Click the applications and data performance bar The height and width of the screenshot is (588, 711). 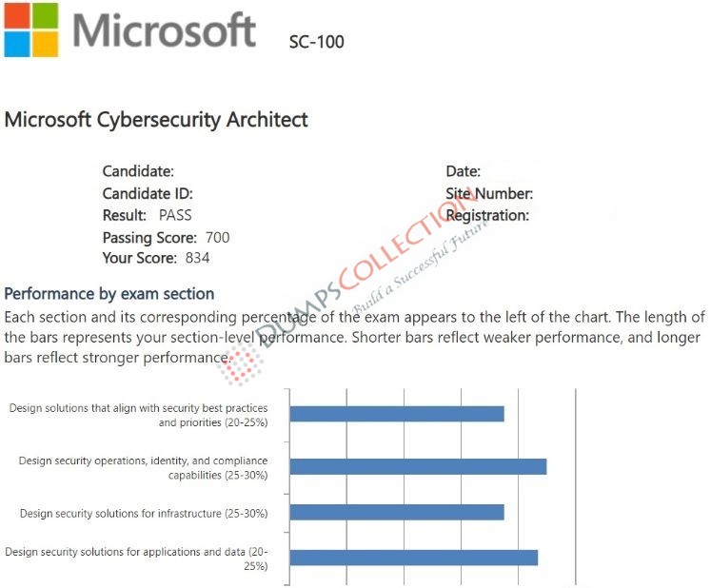point(413,558)
